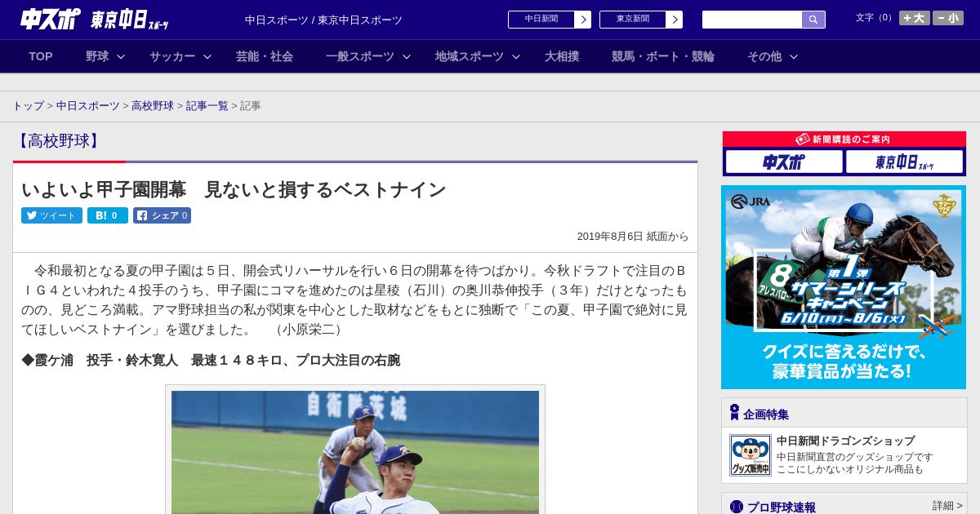Viewport: 980px width, 514px height.
Task: Open 中日新聞ドラゴンズショップ link
Action: click(845, 441)
